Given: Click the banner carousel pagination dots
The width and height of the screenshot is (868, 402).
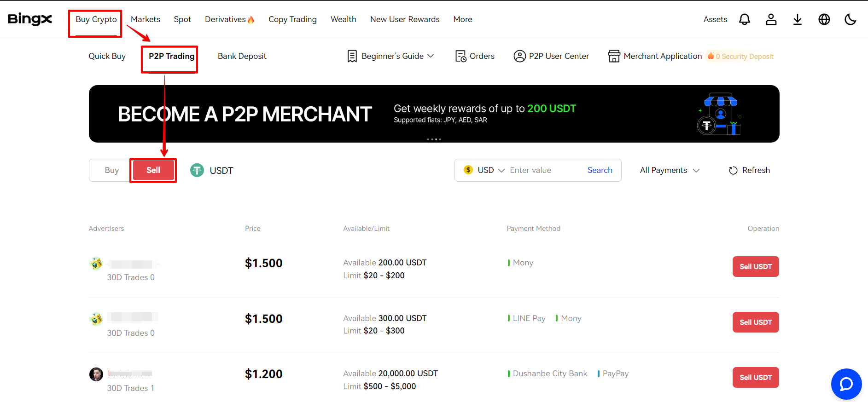Looking at the screenshot, I should tap(434, 139).
